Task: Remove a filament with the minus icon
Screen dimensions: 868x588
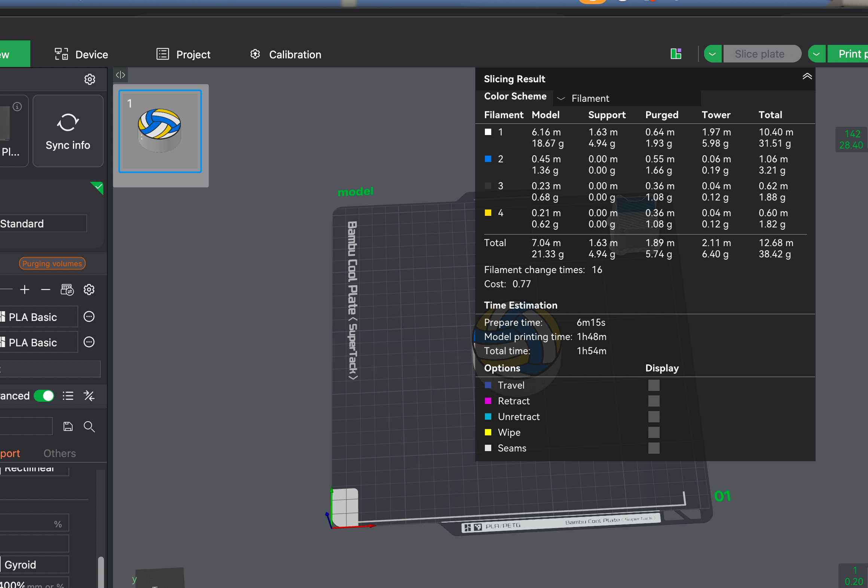Action: point(46,290)
